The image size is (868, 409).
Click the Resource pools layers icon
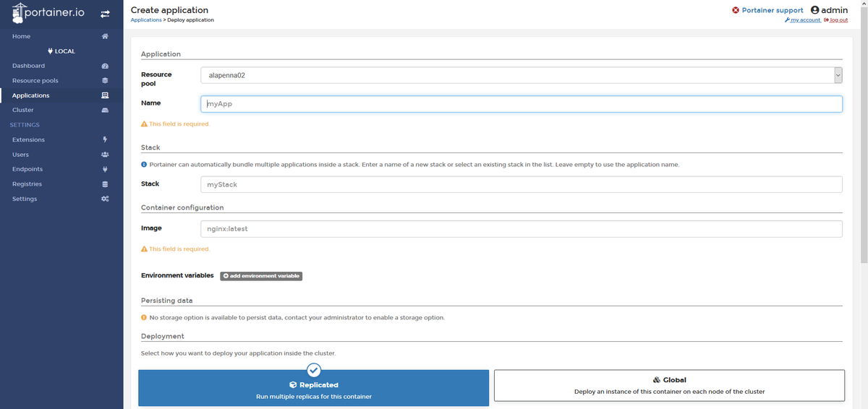(105, 80)
